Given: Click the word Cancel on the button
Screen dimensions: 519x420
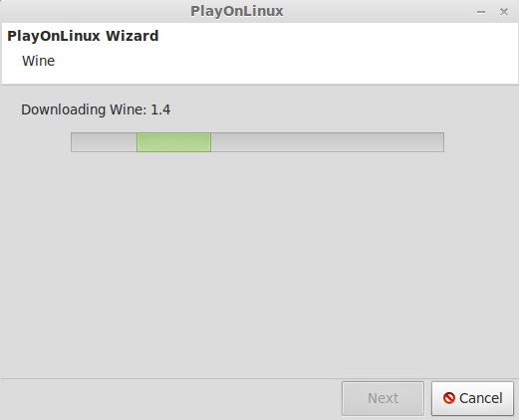Looking at the screenshot, I should click(481, 398).
